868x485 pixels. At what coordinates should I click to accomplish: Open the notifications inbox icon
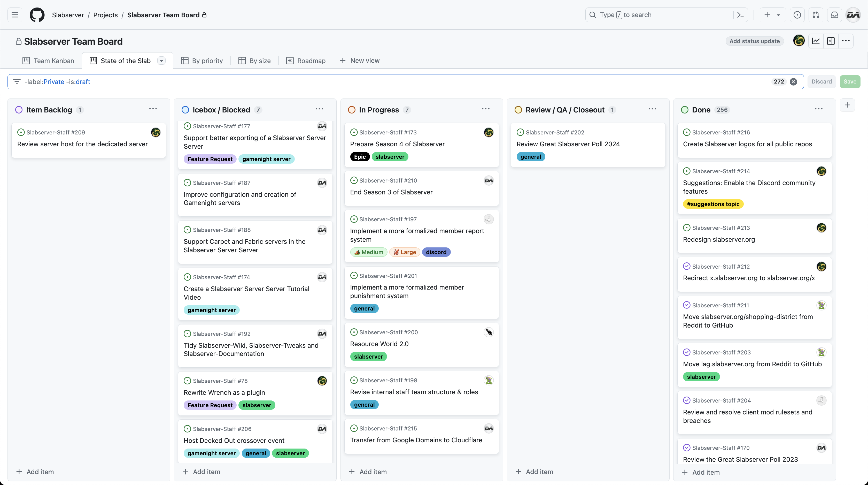coord(834,15)
